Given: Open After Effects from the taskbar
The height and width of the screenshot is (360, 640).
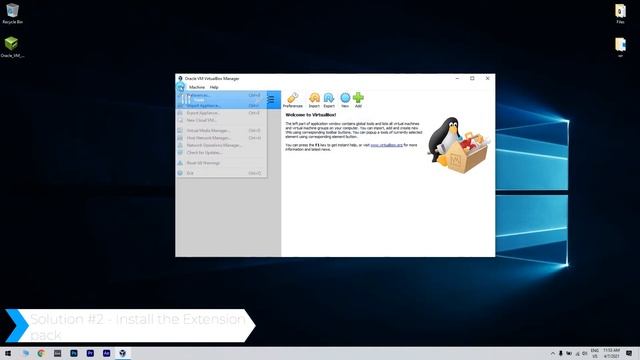Looking at the screenshot, I should point(106,353).
